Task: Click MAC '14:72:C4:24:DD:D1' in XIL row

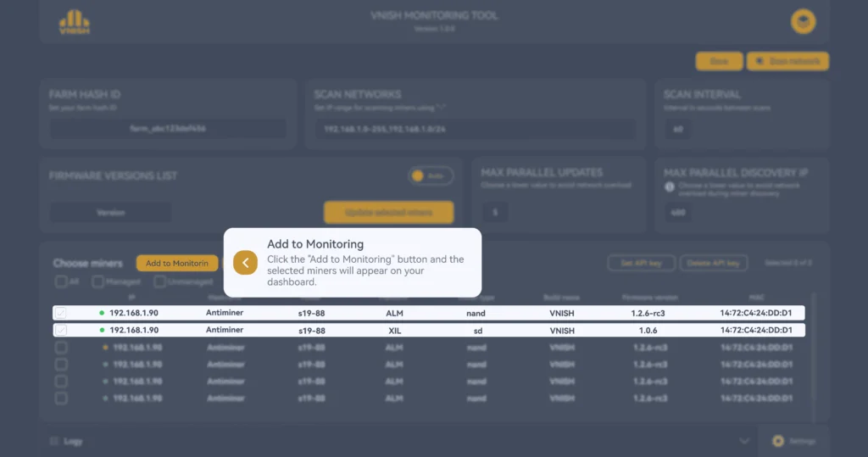Action: pyautogui.click(x=756, y=330)
